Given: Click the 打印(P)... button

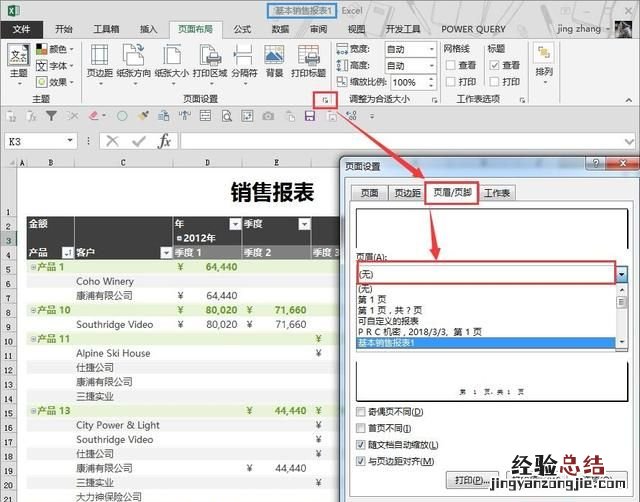Looking at the screenshot, I should [x=472, y=480].
